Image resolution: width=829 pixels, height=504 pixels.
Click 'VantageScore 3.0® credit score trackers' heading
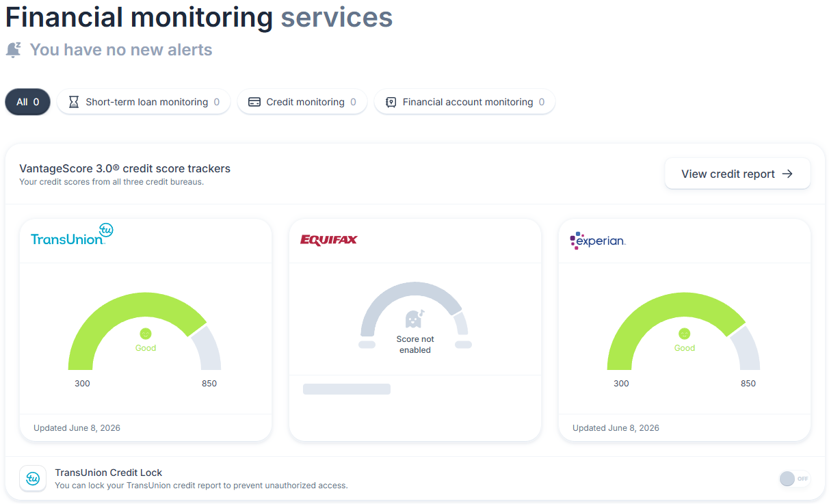(124, 168)
